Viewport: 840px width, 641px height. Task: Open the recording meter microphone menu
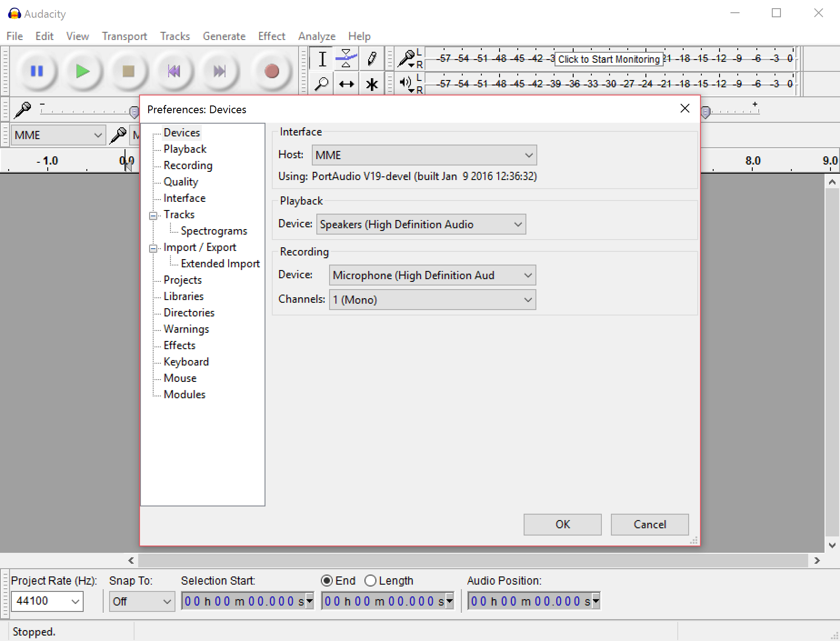click(406, 59)
